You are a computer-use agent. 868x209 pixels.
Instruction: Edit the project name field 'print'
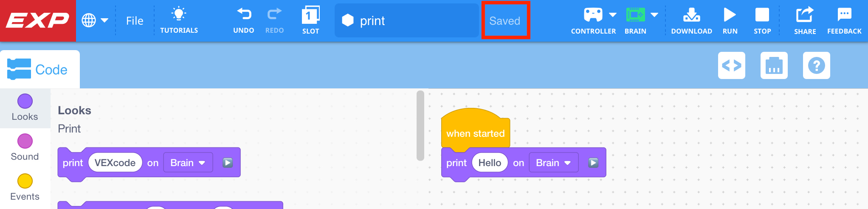point(407,20)
